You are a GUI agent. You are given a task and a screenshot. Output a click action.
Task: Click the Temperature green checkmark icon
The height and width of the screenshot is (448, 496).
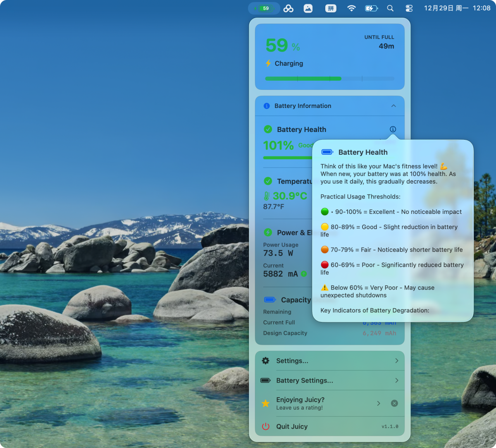[x=268, y=181]
